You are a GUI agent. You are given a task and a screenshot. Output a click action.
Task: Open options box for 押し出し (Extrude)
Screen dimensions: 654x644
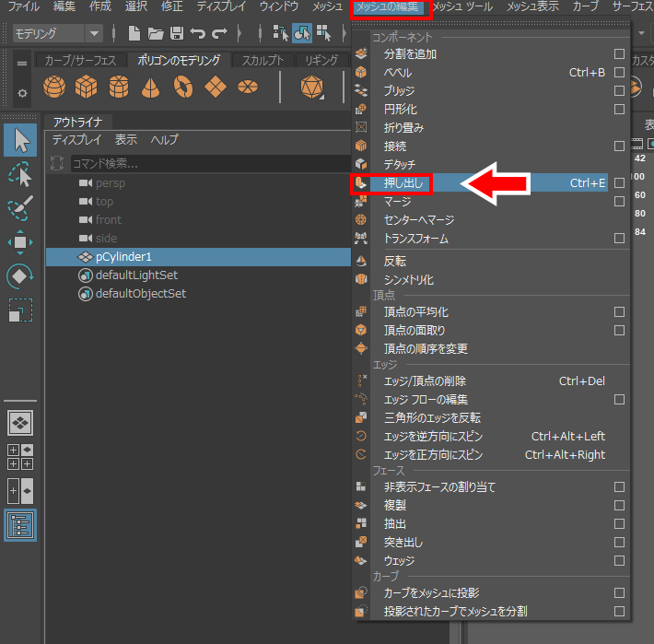click(x=619, y=183)
